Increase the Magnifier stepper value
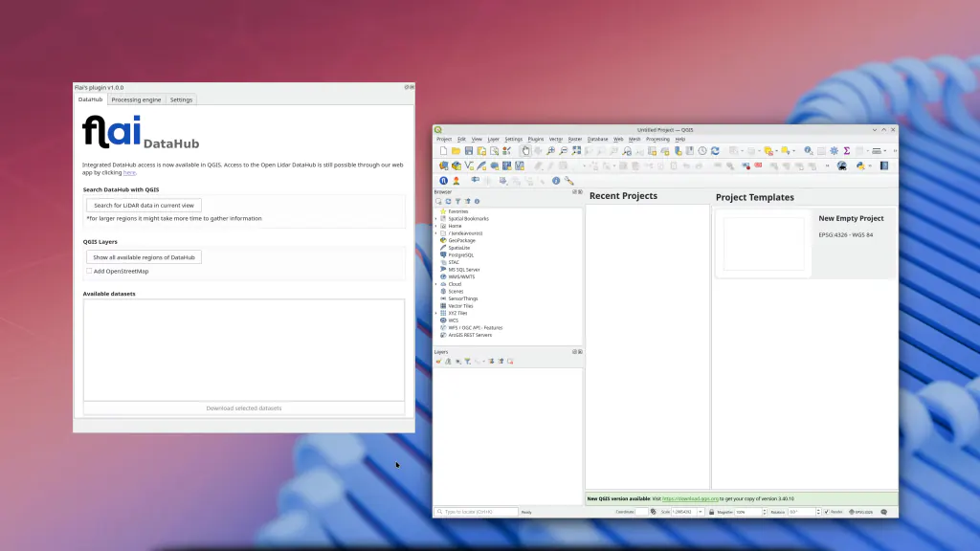Image resolution: width=980 pixels, height=551 pixels. [764, 511]
